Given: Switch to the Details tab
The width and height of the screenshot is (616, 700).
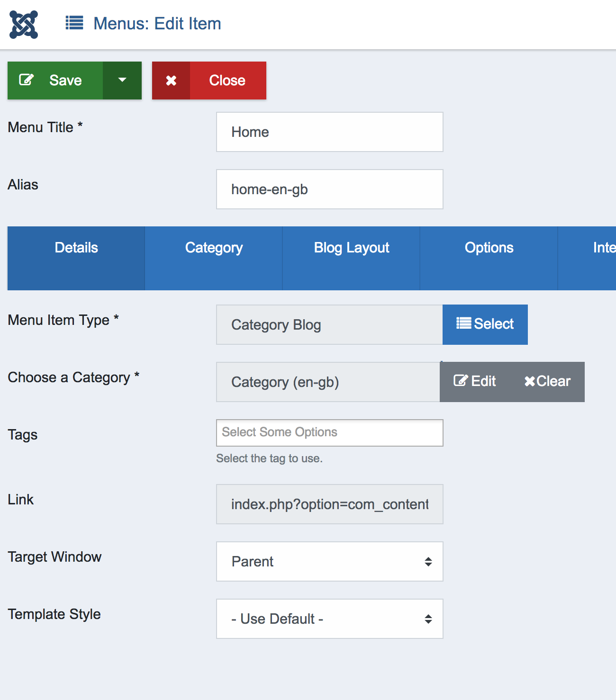Looking at the screenshot, I should tap(76, 258).
